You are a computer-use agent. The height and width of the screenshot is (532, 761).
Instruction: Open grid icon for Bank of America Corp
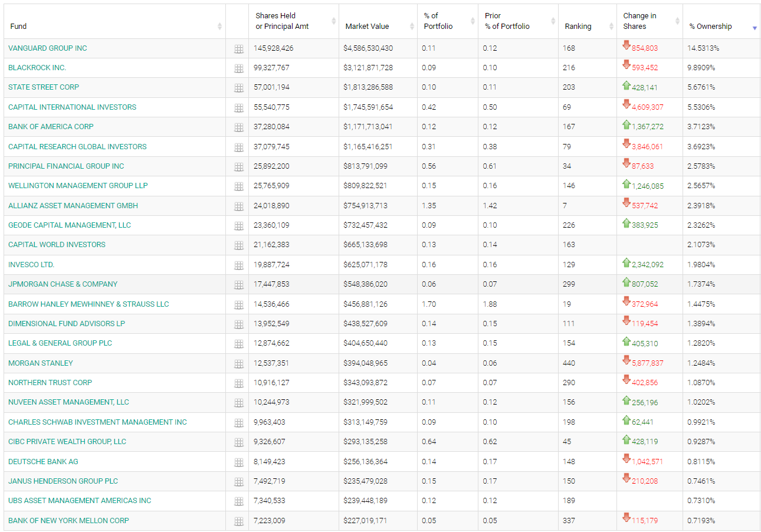click(x=238, y=128)
